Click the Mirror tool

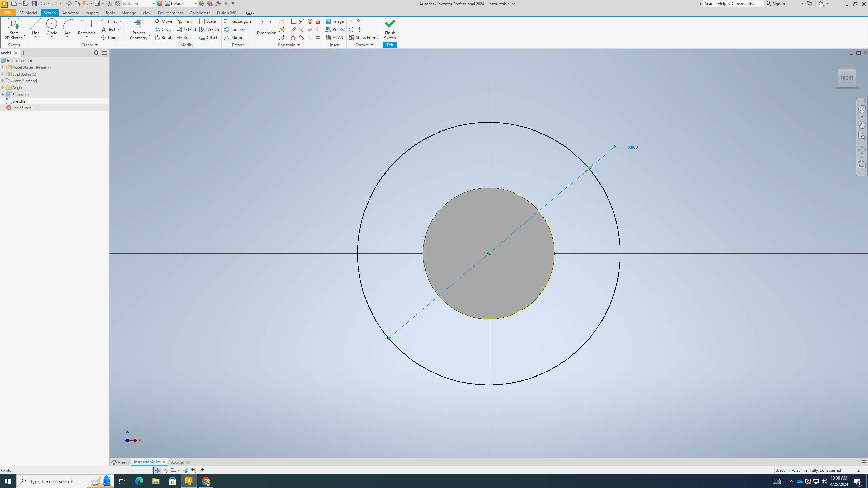234,38
